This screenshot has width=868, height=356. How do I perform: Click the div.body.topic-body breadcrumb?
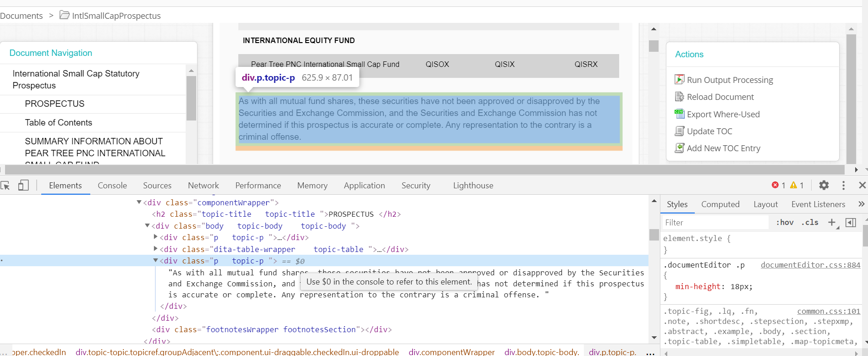pyautogui.click(x=541, y=351)
